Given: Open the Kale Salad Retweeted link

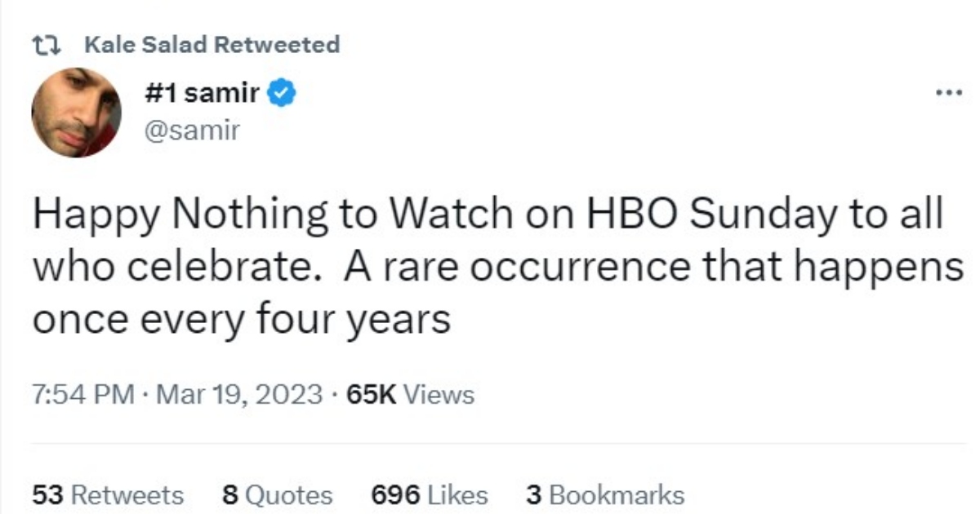Looking at the screenshot, I should pyautogui.click(x=212, y=44).
